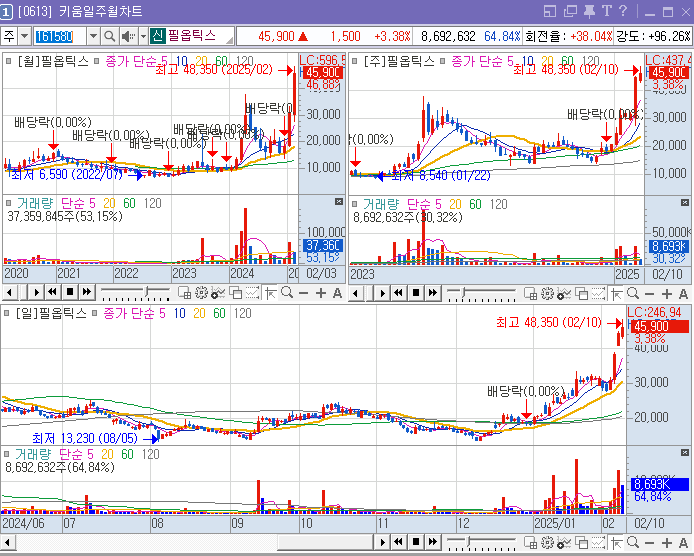Click the A auto-fit icon in daily toolbar

683,543
